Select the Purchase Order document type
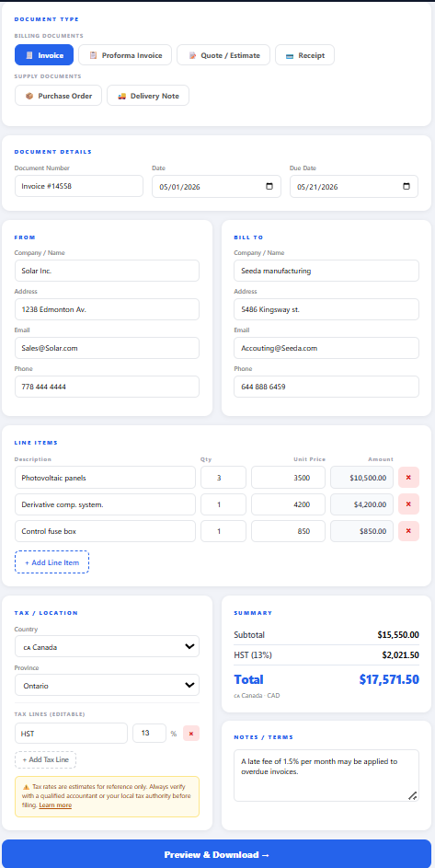 (x=58, y=96)
